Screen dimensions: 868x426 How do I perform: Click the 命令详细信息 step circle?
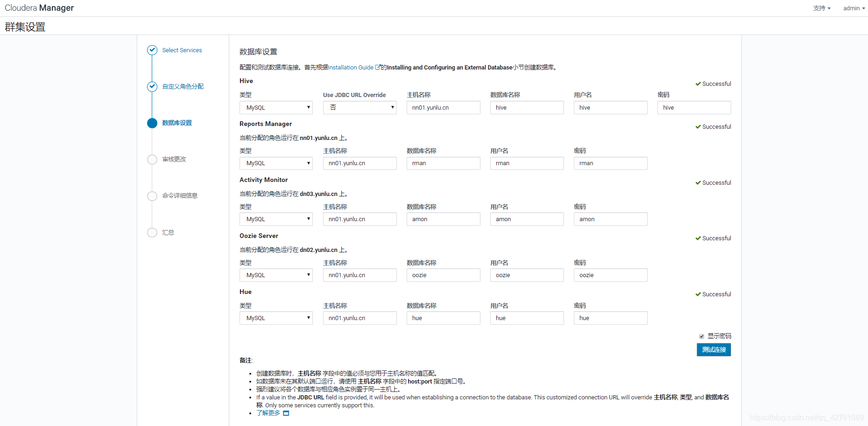click(x=152, y=196)
